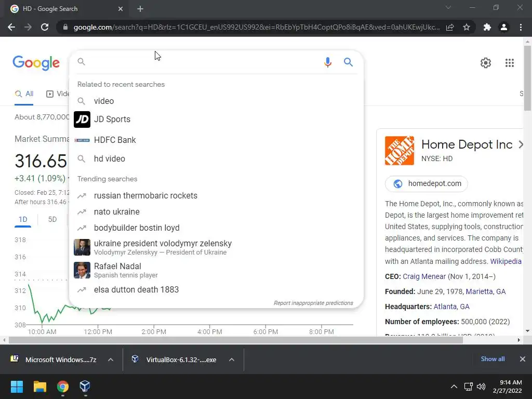
Task: Select 'bodybuilder bostin loyd' trending search
Action: click(x=216, y=228)
